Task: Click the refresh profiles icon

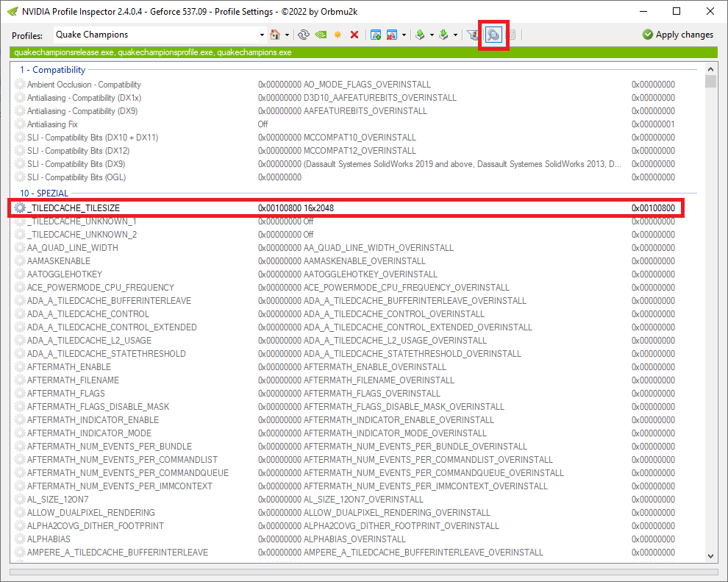Action: 304,35
